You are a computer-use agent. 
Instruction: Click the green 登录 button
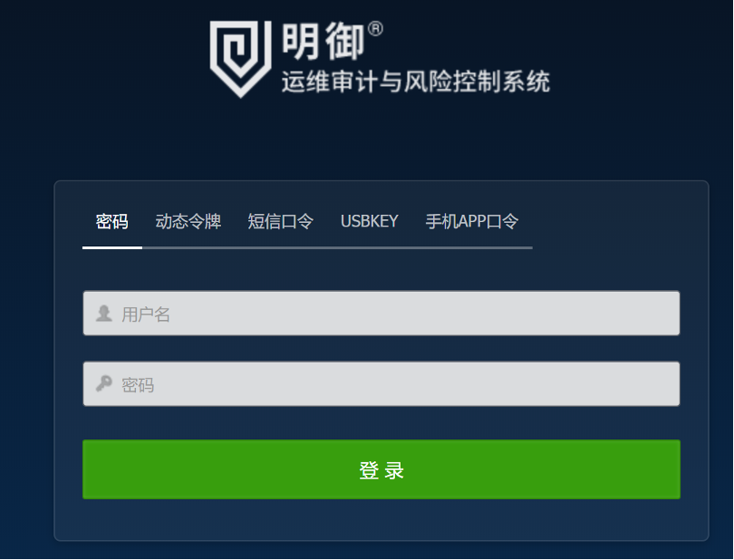381,469
